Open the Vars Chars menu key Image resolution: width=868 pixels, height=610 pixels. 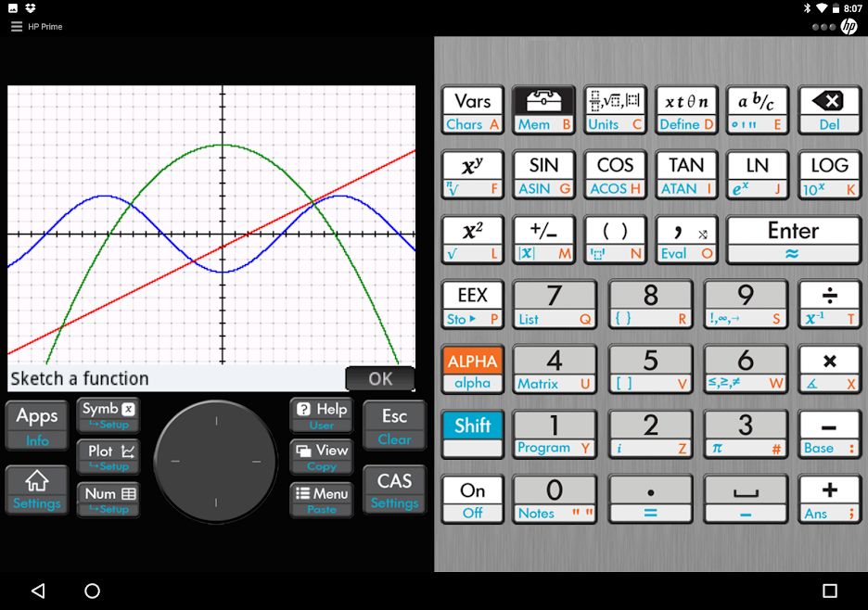472,110
